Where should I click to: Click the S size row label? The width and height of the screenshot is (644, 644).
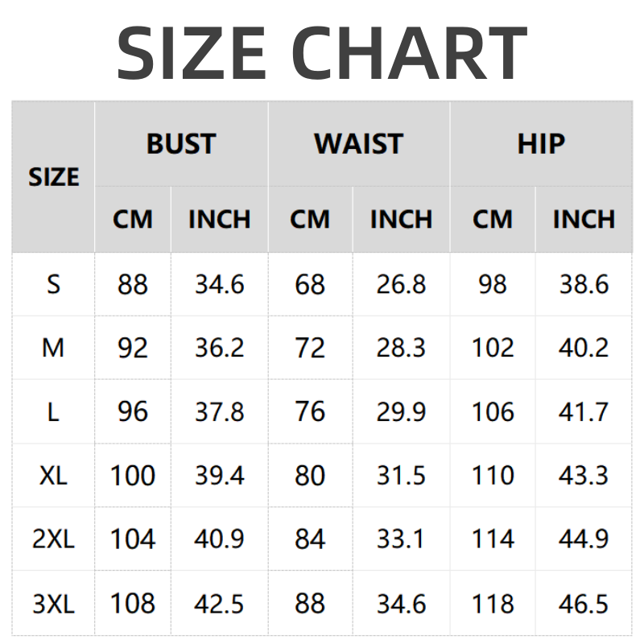(x=53, y=284)
